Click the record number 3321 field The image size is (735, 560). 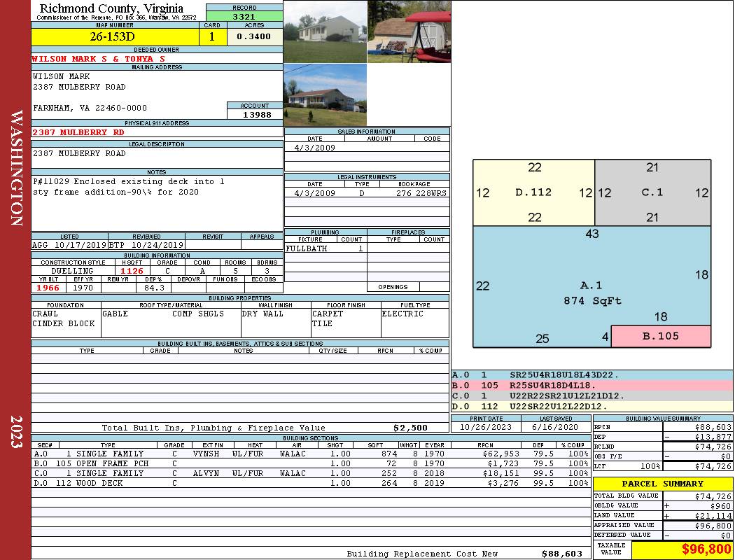click(x=244, y=16)
